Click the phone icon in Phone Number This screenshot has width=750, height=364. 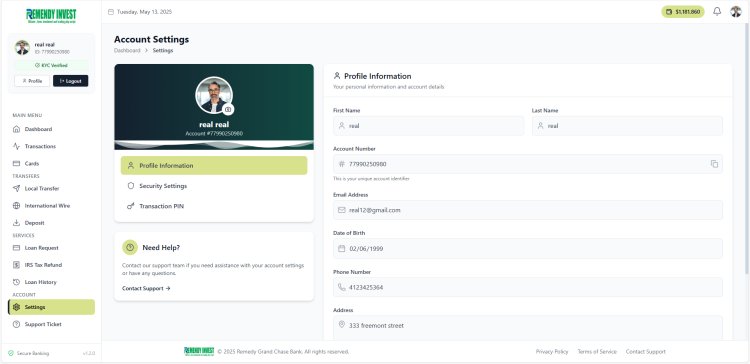[x=342, y=287]
